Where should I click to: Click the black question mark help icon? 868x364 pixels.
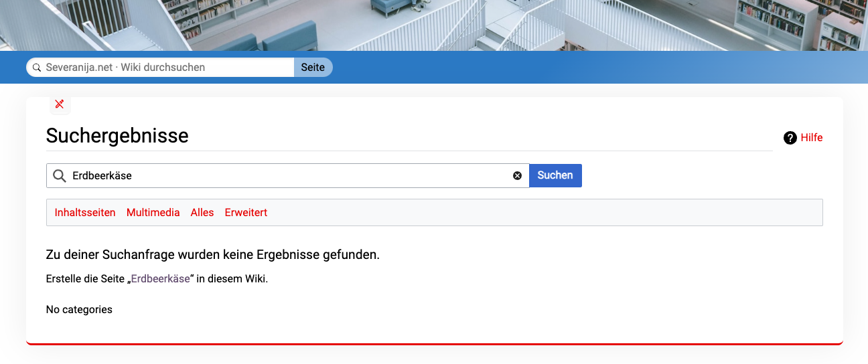(790, 138)
